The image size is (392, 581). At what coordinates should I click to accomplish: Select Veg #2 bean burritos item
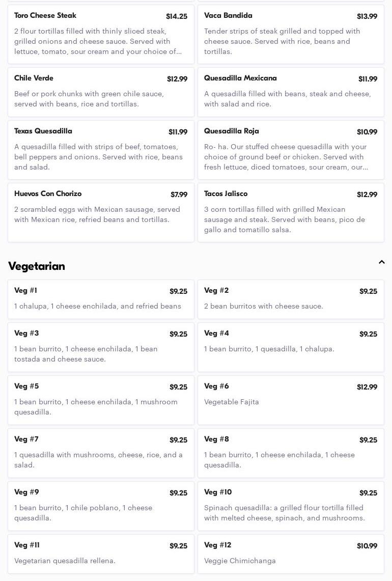click(x=291, y=299)
